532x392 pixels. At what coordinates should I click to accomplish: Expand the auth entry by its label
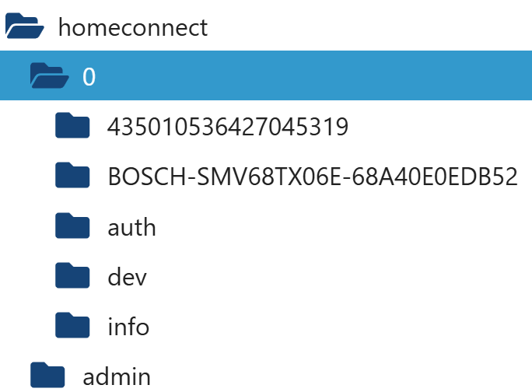tap(131, 227)
